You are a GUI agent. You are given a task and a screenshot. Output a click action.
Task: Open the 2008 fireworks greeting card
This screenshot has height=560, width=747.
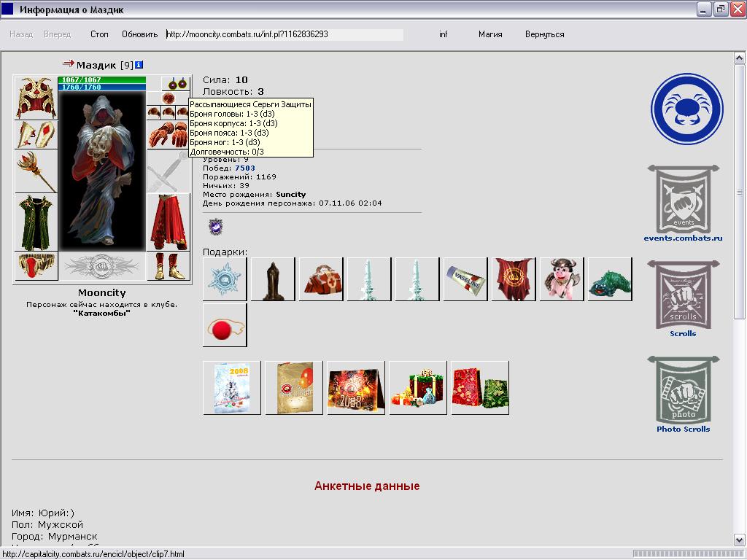[356, 387]
